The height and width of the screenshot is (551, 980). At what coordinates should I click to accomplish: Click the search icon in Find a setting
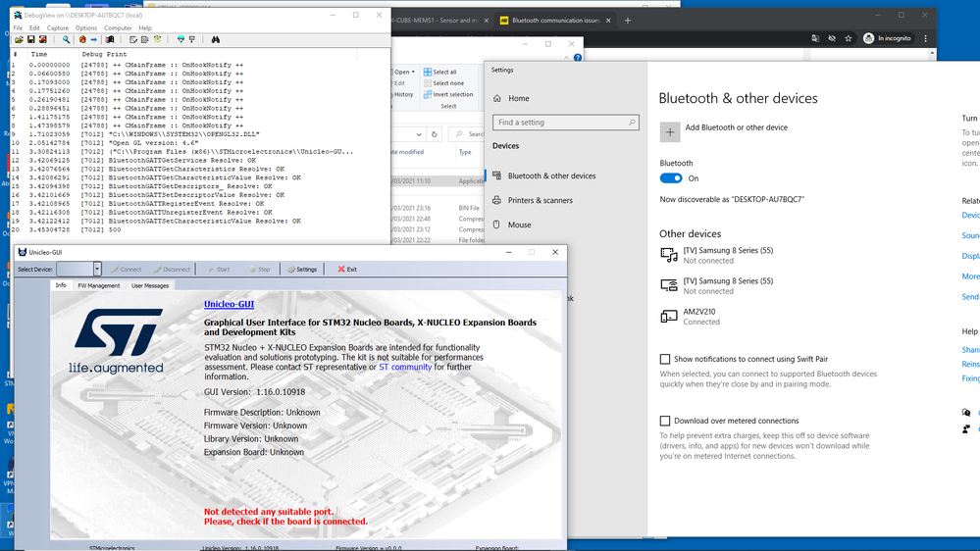[631, 123]
